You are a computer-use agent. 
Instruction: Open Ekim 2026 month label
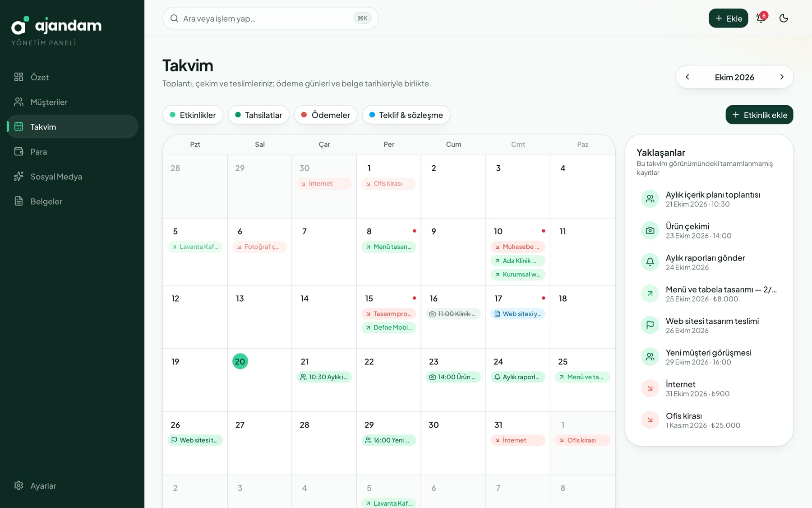734,77
